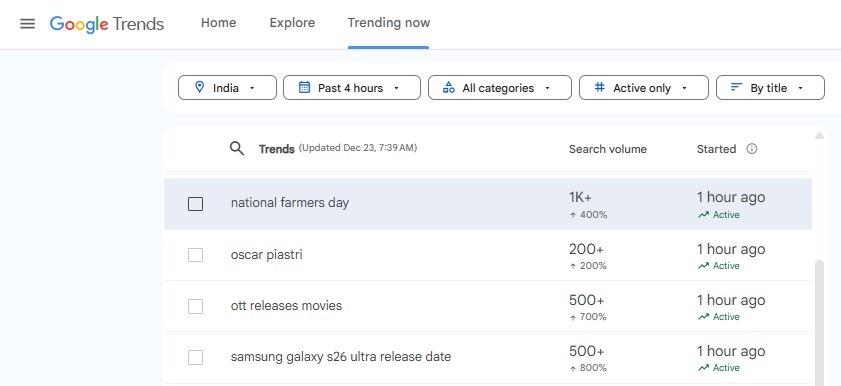The image size is (841, 386).
Task: Click the Active trend icon for ott releases movies
Action: click(x=703, y=317)
